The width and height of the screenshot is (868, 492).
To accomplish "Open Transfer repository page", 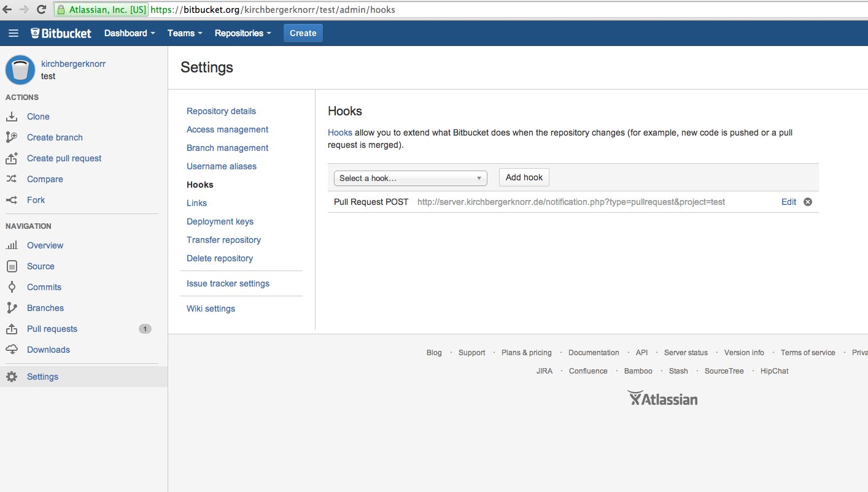I will [224, 240].
